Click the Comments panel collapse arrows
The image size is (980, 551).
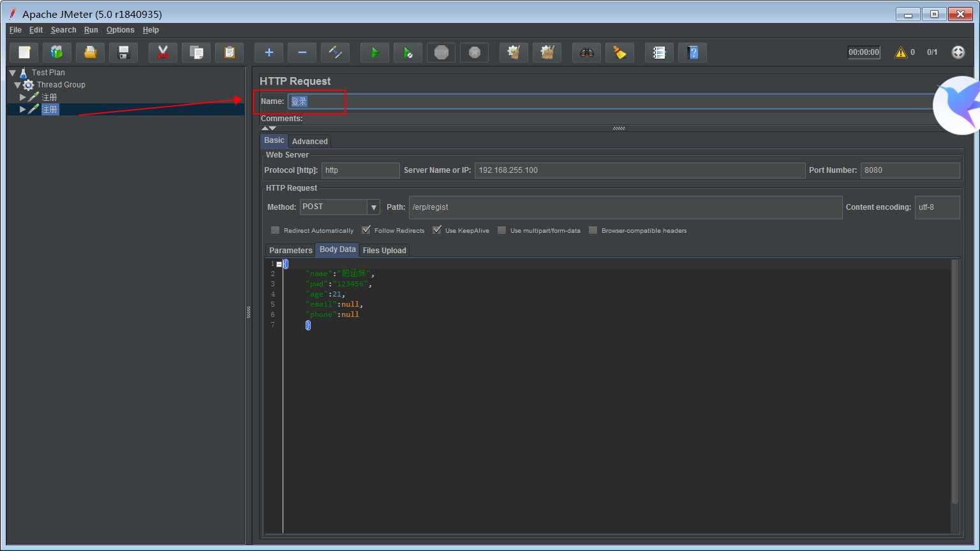click(269, 128)
